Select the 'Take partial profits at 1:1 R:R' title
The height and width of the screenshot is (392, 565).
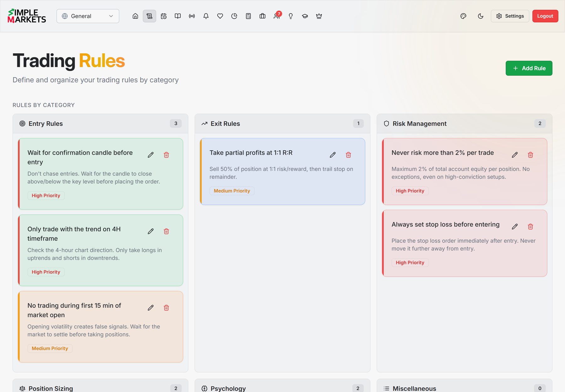(x=251, y=153)
